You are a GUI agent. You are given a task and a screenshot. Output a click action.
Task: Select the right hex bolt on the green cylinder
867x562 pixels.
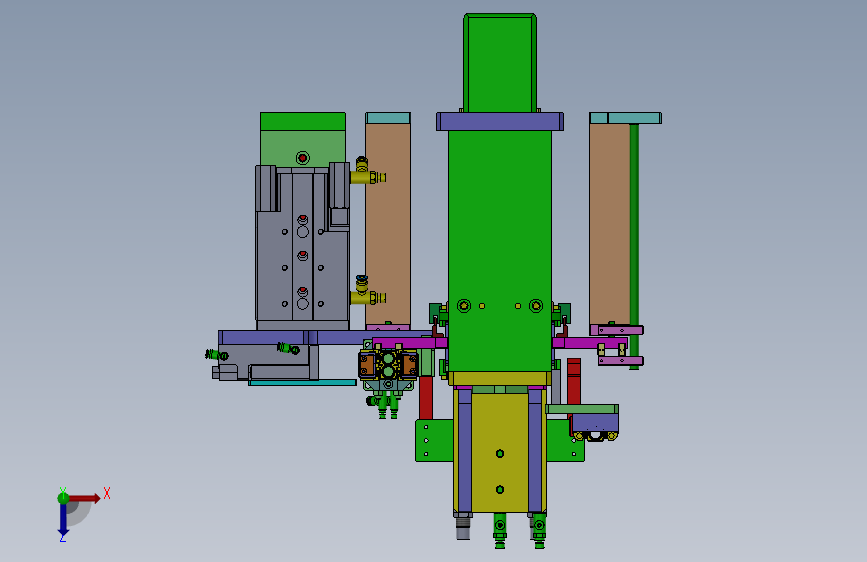[x=536, y=305]
